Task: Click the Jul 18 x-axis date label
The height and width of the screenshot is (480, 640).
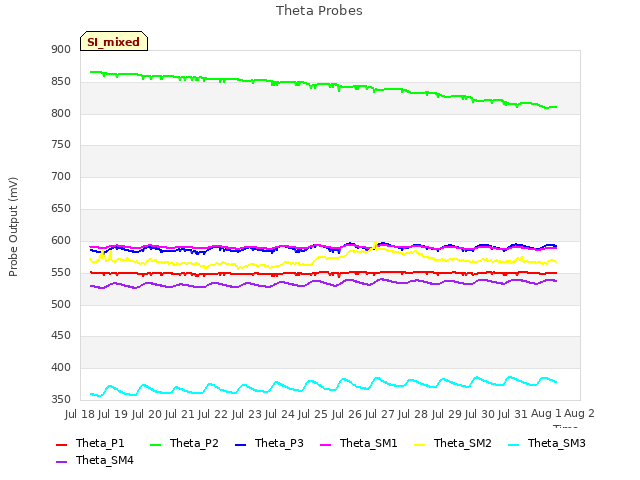Action: tap(80, 414)
